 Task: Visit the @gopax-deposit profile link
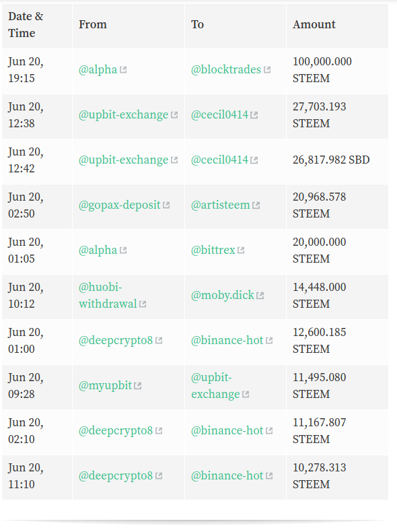point(119,205)
